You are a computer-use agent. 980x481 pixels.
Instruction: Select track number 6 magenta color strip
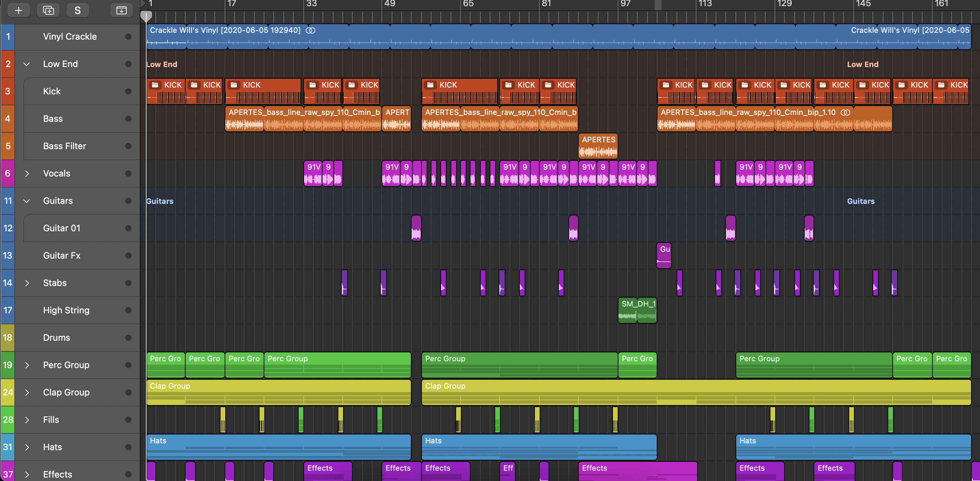(8, 173)
